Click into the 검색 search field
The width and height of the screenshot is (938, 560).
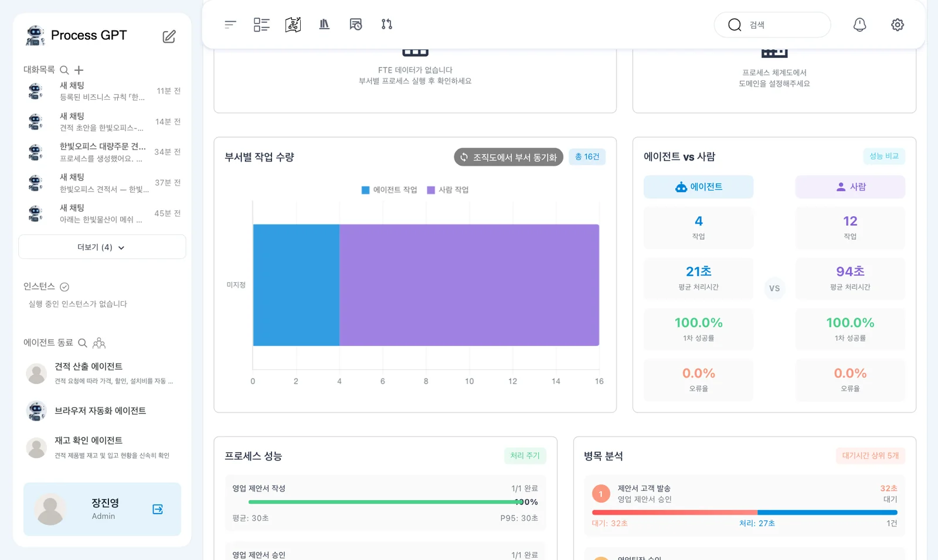(772, 25)
